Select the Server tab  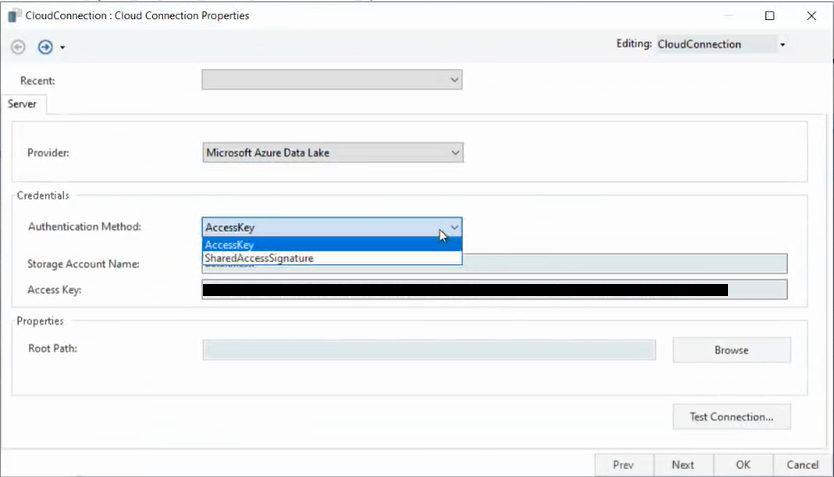22,104
